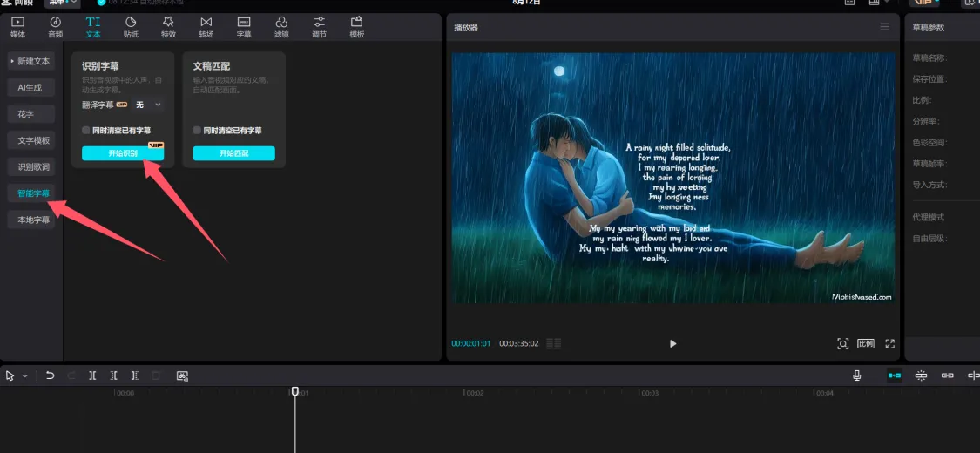Check 同时清空已有字幕 under 识别字幕
The height and width of the screenshot is (453, 980).
pyautogui.click(x=86, y=131)
